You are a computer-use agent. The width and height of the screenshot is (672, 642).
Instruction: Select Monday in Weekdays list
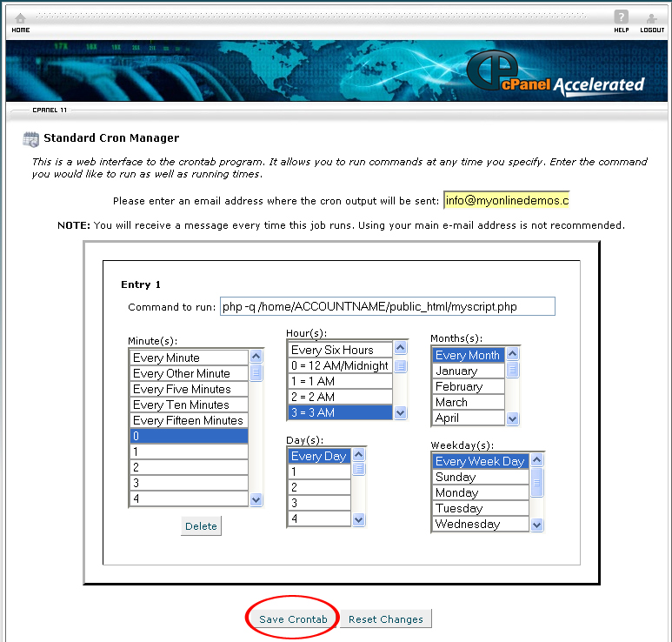[481, 492]
